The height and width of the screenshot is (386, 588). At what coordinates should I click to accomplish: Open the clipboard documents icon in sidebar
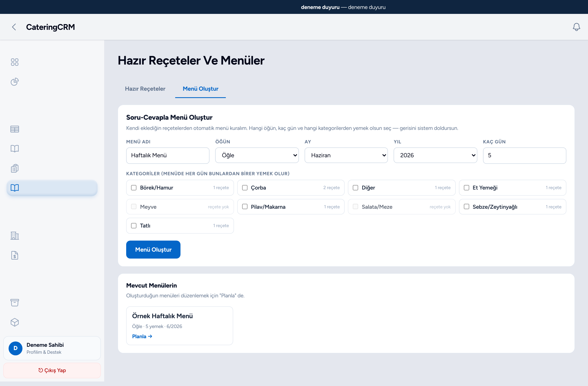[14, 168]
